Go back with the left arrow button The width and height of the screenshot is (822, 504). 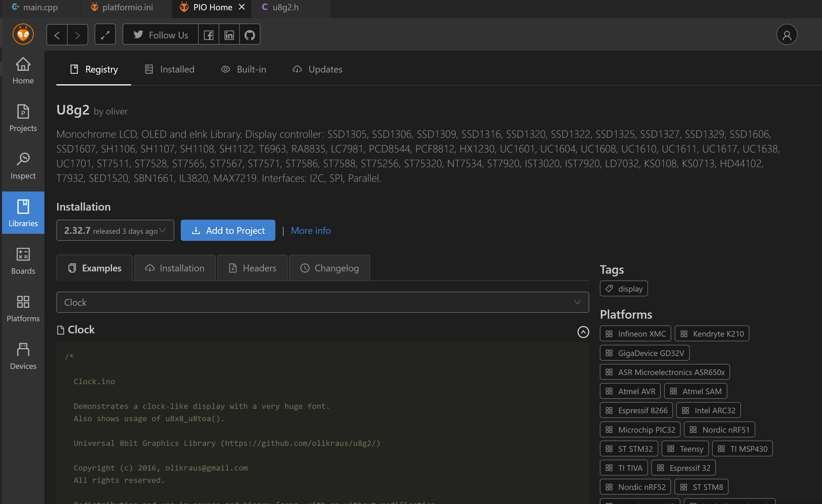click(57, 35)
